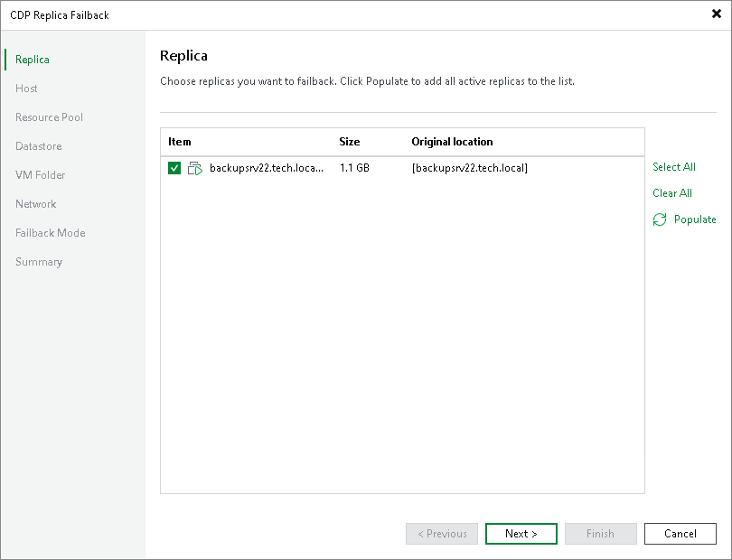Open the Host wizard step
The height and width of the screenshot is (560, 732).
tap(26, 89)
